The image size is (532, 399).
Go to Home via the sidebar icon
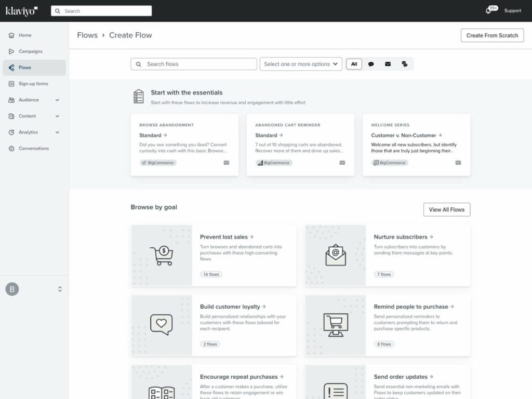[11, 35]
